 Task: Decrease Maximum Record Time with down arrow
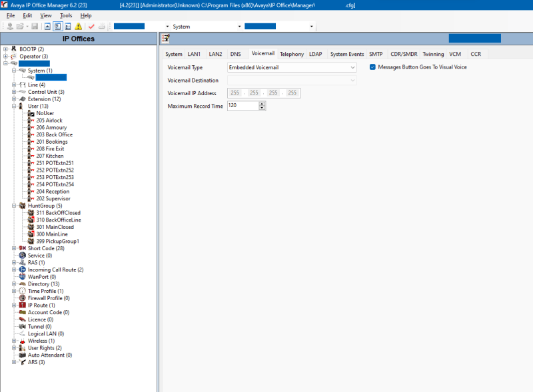coord(262,108)
